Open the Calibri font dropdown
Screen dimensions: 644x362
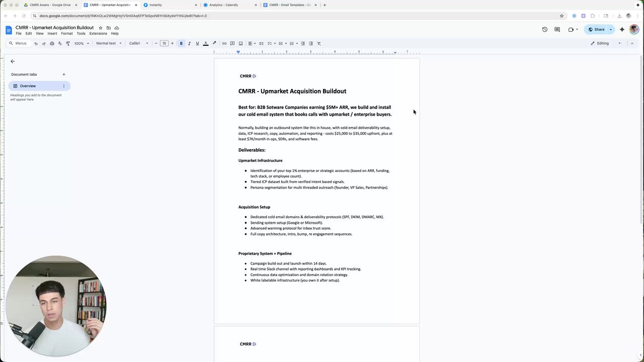pyautogui.click(x=139, y=43)
